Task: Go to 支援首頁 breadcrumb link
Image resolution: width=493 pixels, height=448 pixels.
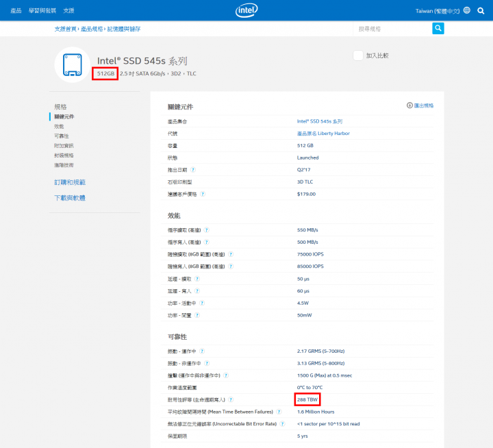Action: 66,29
